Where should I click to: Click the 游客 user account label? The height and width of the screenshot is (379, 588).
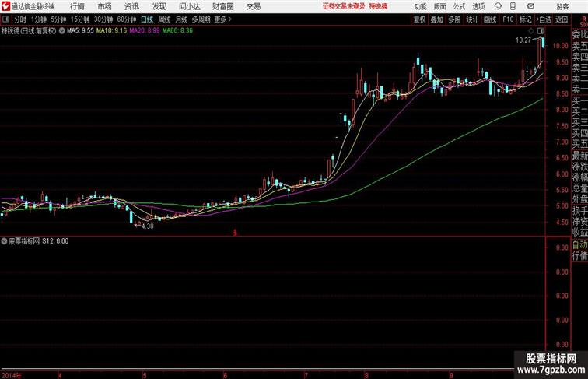coord(562,6)
